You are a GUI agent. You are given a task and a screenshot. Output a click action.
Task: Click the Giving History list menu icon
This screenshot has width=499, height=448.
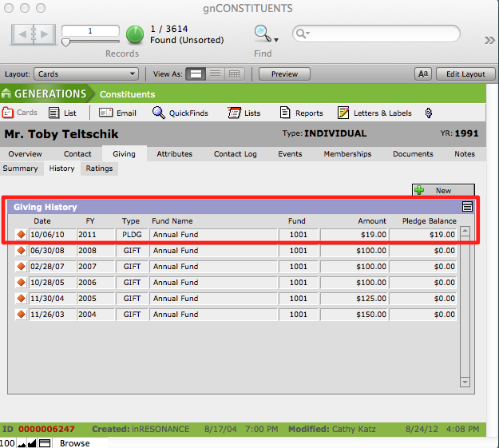[467, 207]
